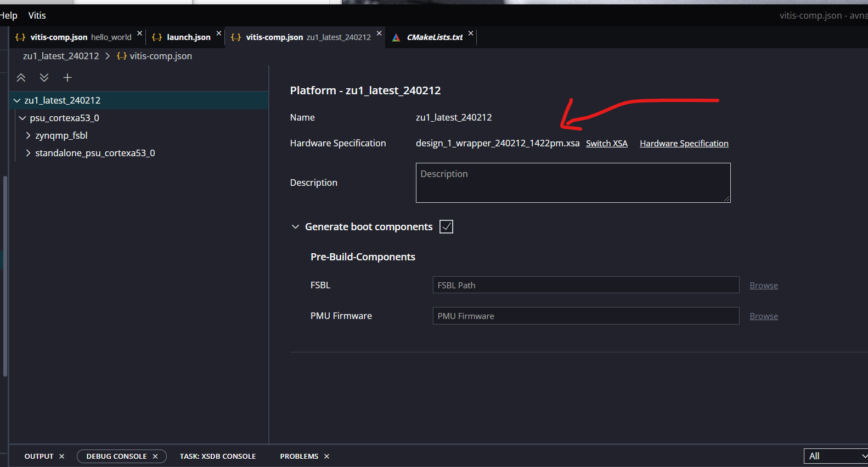Image resolution: width=868 pixels, height=467 pixels.
Task: Open the PROBLEMS panel tab
Action: point(299,457)
